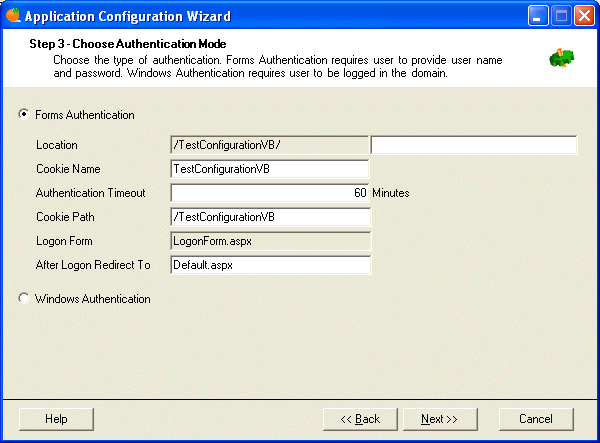600x443 pixels.
Task: Open Help for this wizard step
Action: (x=56, y=419)
